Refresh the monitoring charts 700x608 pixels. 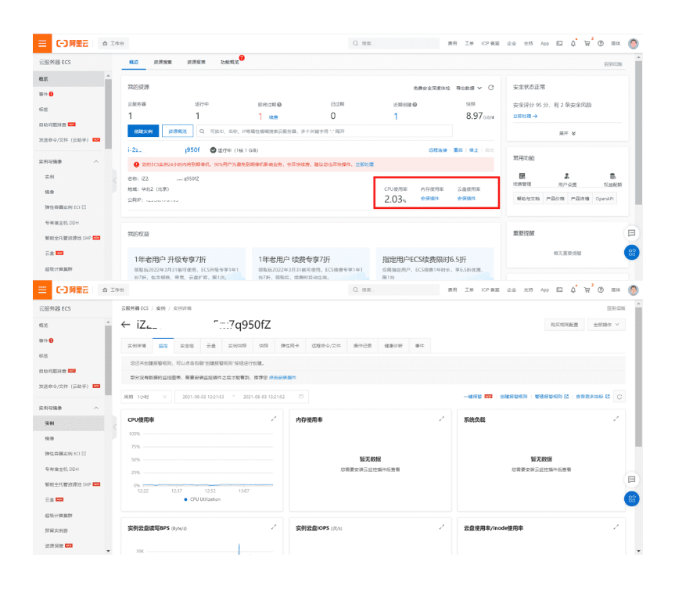click(x=619, y=397)
